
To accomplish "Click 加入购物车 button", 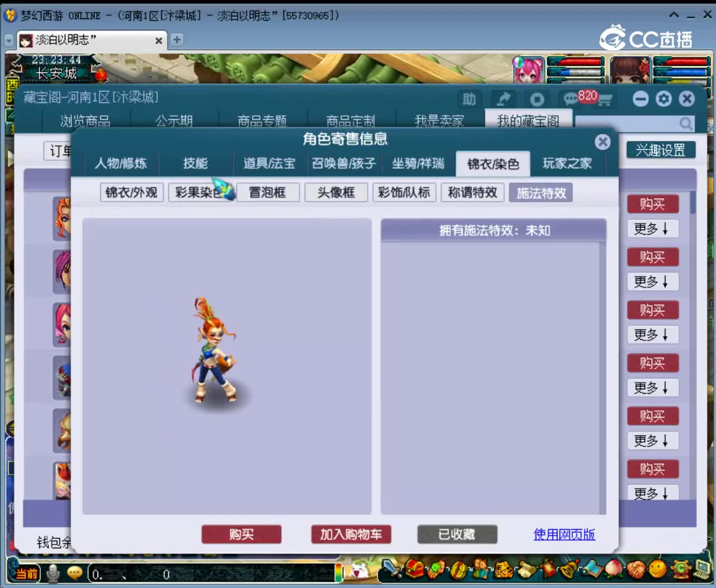I will 351,534.
